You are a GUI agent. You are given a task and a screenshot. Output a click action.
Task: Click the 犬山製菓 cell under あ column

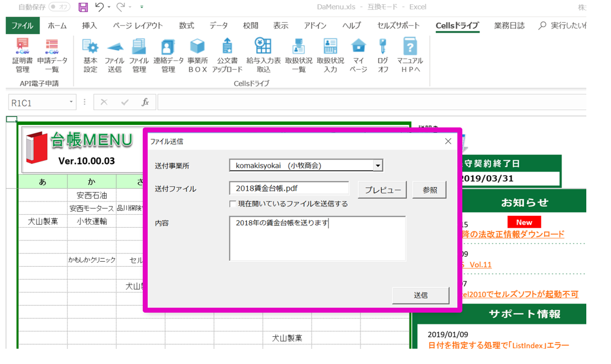point(43,221)
